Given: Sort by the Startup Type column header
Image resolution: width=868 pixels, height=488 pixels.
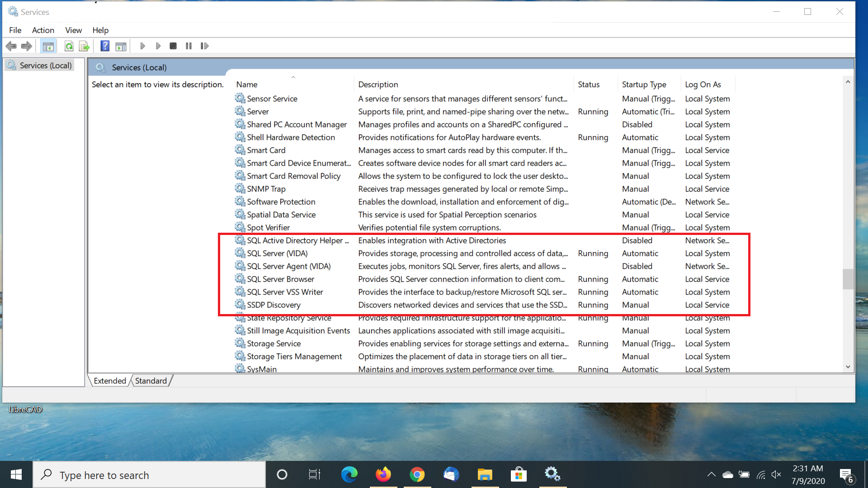Looking at the screenshot, I should 644,84.
